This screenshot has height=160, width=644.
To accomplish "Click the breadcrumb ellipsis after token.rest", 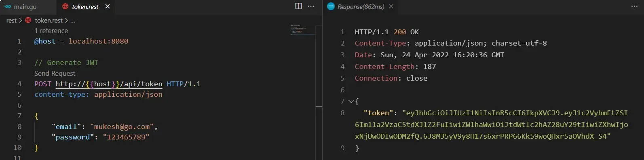I will coord(73,20).
